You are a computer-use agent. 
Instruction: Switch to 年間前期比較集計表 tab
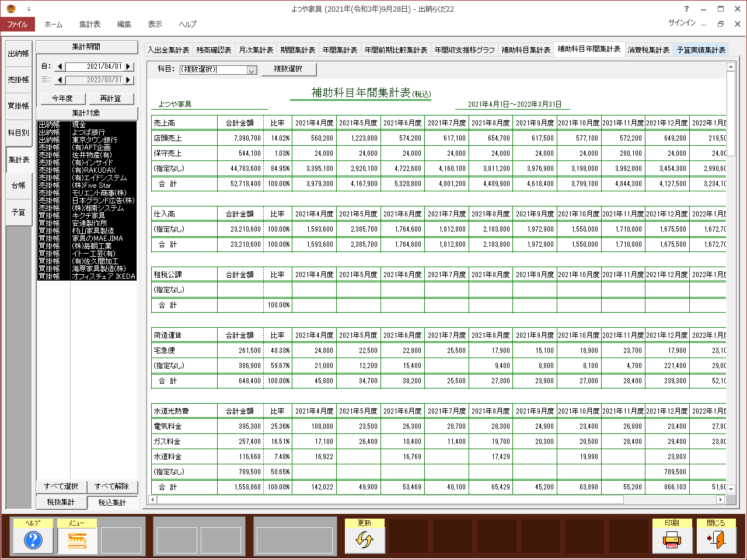(396, 50)
